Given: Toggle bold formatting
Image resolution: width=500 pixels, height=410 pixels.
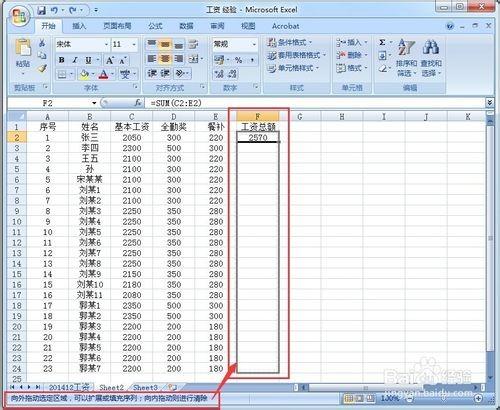Looking at the screenshot, I should (62, 60).
